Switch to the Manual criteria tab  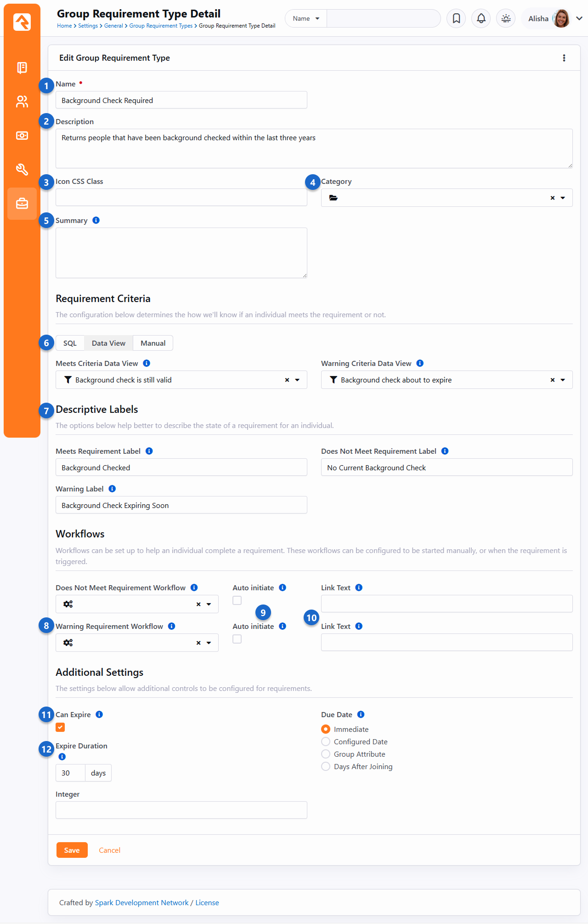[153, 343]
